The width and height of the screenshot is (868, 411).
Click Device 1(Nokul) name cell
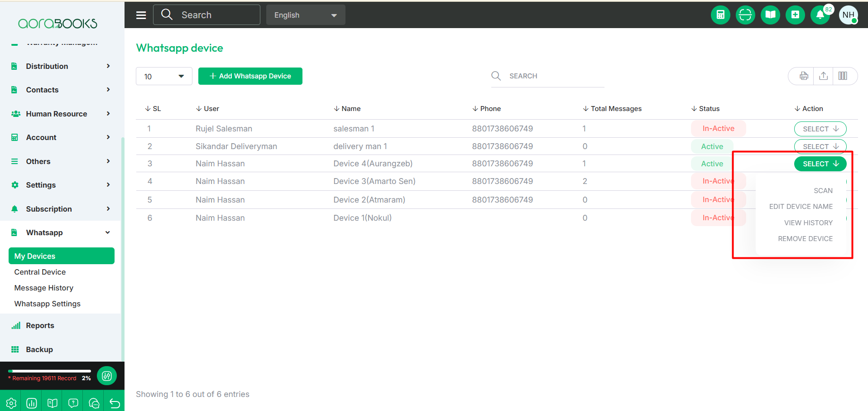click(362, 218)
